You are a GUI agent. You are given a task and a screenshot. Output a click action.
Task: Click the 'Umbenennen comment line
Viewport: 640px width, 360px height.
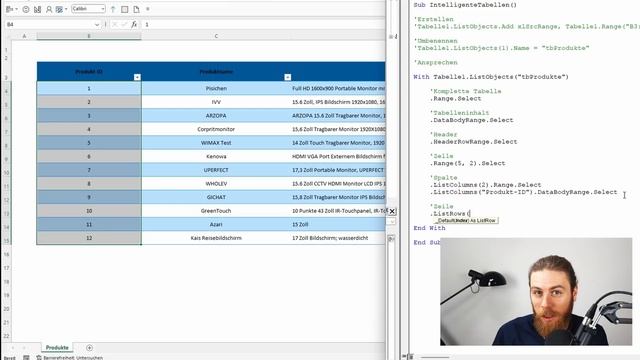[435, 41]
